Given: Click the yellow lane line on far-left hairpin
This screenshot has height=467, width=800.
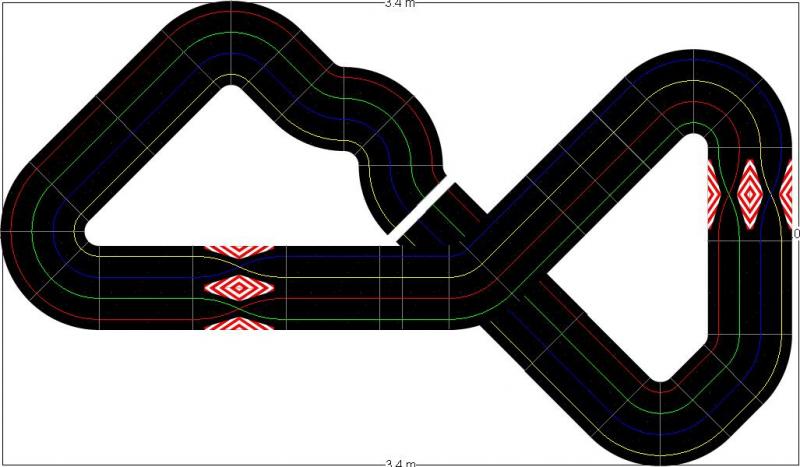Looking at the screenshot, I should tap(80, 228).
